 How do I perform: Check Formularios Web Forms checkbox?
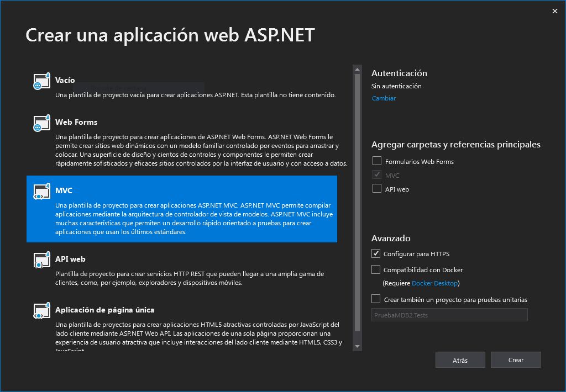coord(377,161)
